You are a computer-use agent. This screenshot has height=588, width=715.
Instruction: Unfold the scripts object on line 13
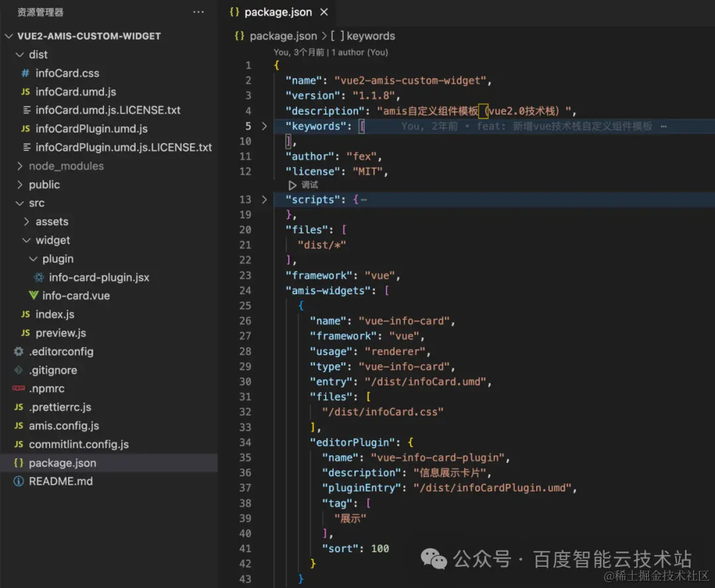pyautogui.click(x=264, y=199)
